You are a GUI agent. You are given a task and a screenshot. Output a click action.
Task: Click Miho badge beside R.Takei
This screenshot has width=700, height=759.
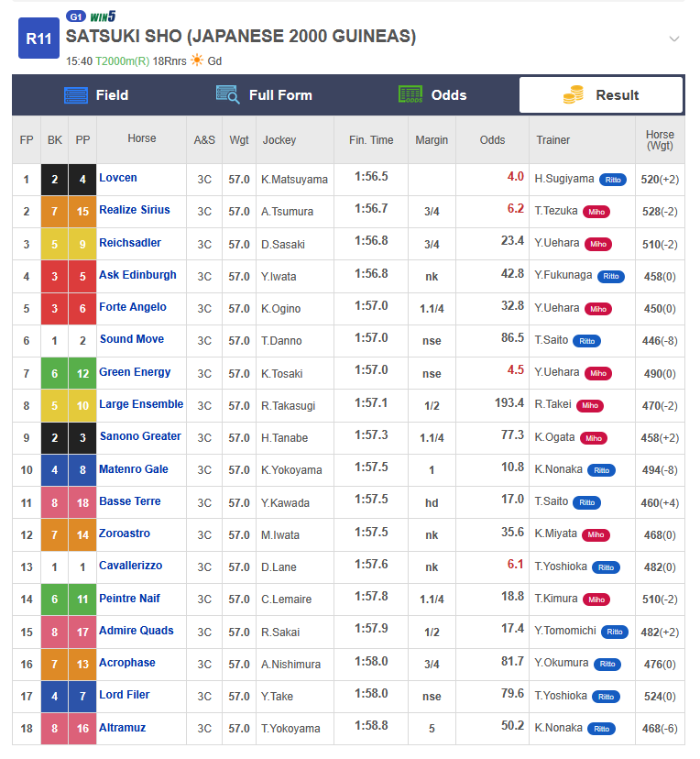point(590,405)
